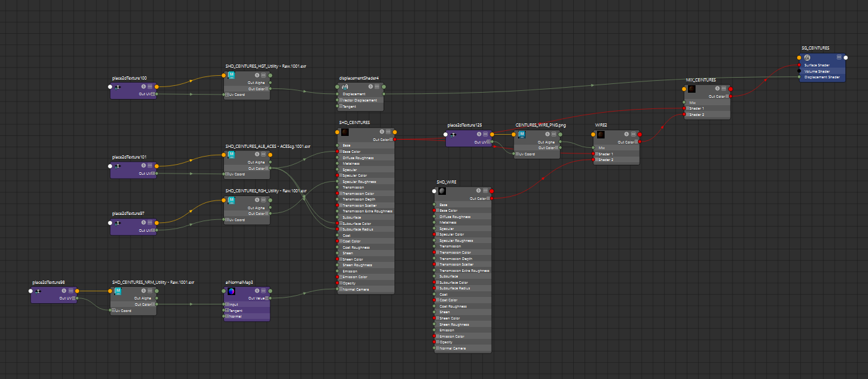The image size is (868, 379).
Task: Select the place2dTexture125 node icon
Action: tap(453, 135)
